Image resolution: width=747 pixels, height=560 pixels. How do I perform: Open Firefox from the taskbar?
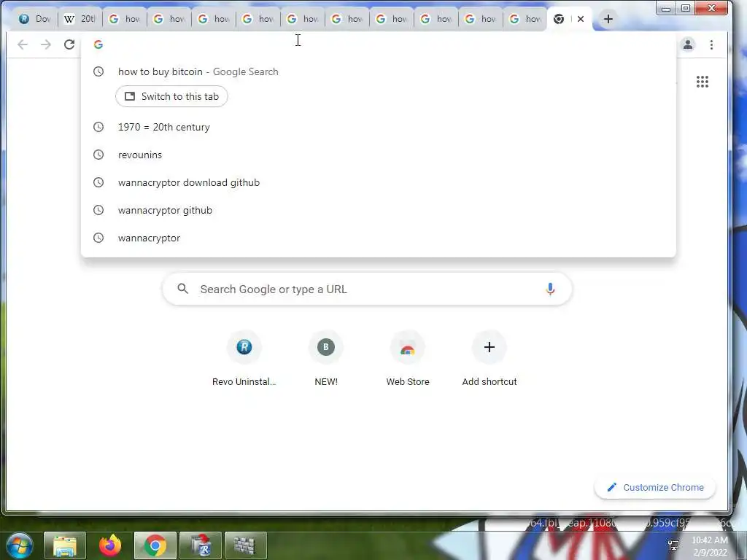click(110, 545)
